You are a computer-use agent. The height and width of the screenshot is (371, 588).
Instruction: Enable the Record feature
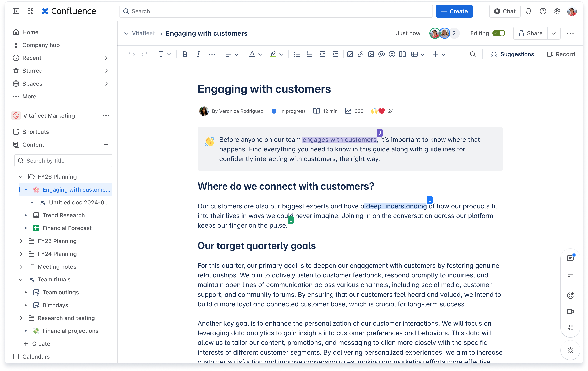[x=561, y=54]
